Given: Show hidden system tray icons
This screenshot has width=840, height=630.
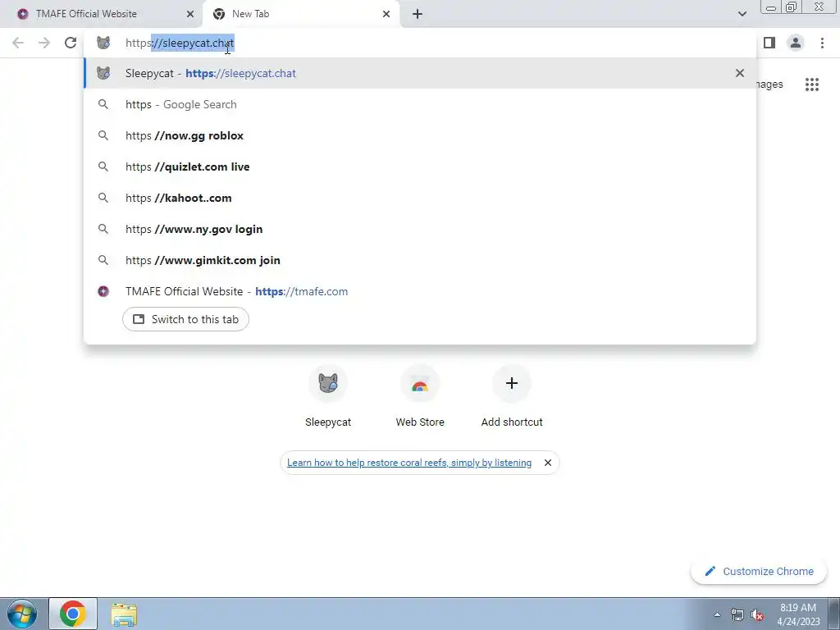Looking at the screenshot, I should pos(717,615).
